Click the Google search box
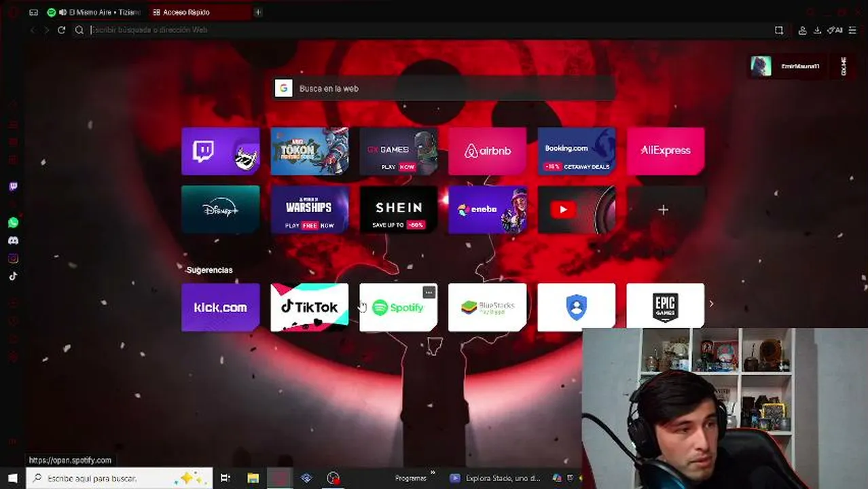The width and height of the screenshot is (868, 489). [x=443, y=88]
